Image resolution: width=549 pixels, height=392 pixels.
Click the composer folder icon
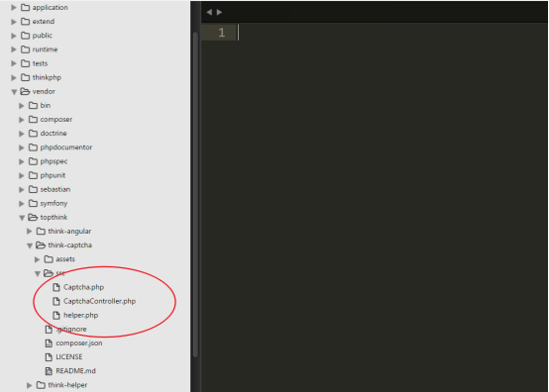[x=33, y=119]
